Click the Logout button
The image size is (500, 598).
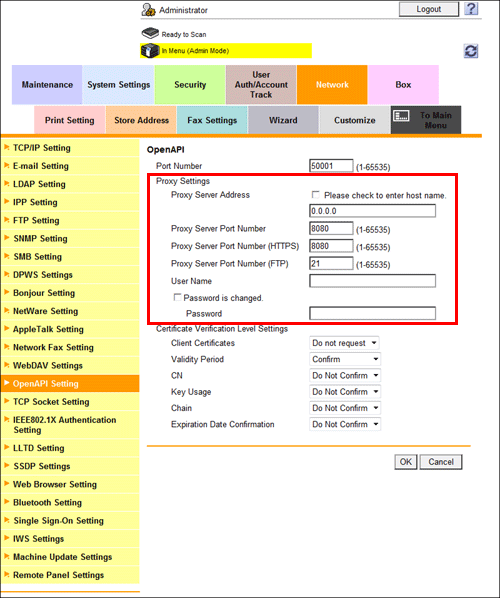pyautogui.click(x=429, y=9)
